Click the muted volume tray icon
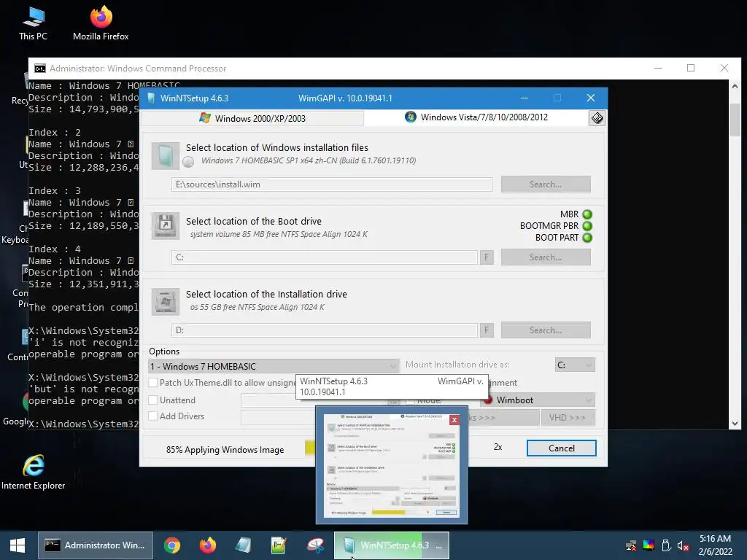This screenshot has width=747, height=560. point(683,545)
